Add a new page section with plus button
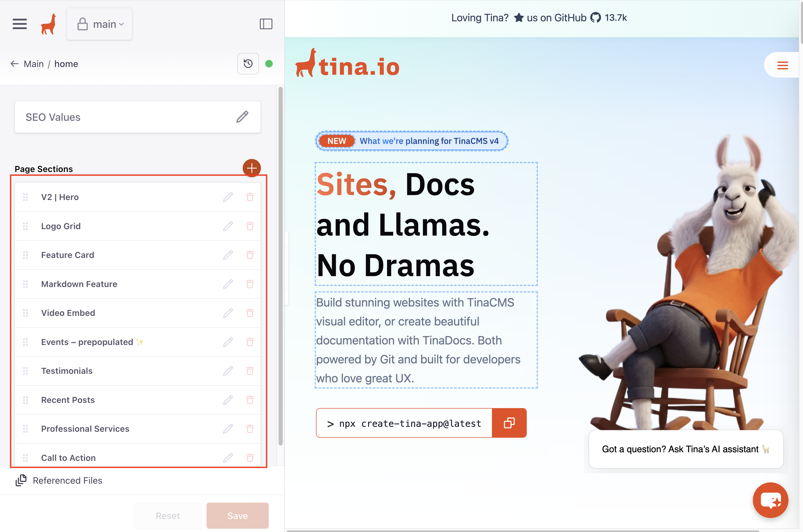 pyautogui.click(x=252, y=168)
